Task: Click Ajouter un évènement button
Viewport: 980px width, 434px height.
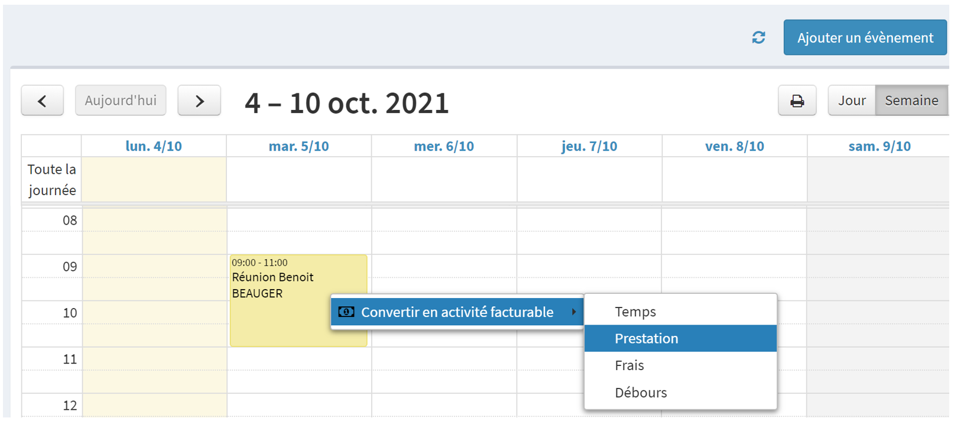Action: pos(865,37)
